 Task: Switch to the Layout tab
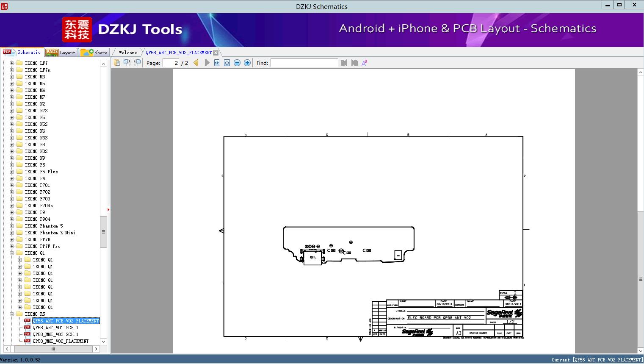61,53
